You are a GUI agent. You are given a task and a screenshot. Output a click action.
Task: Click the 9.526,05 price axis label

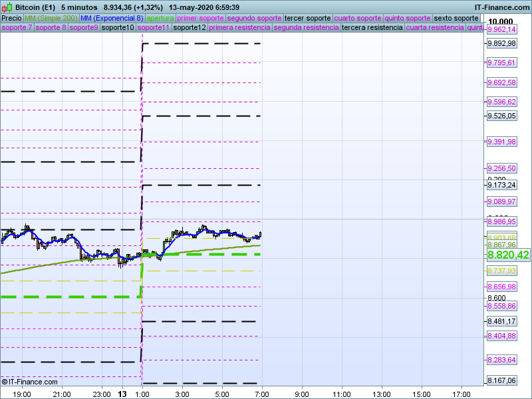(501, 116)
